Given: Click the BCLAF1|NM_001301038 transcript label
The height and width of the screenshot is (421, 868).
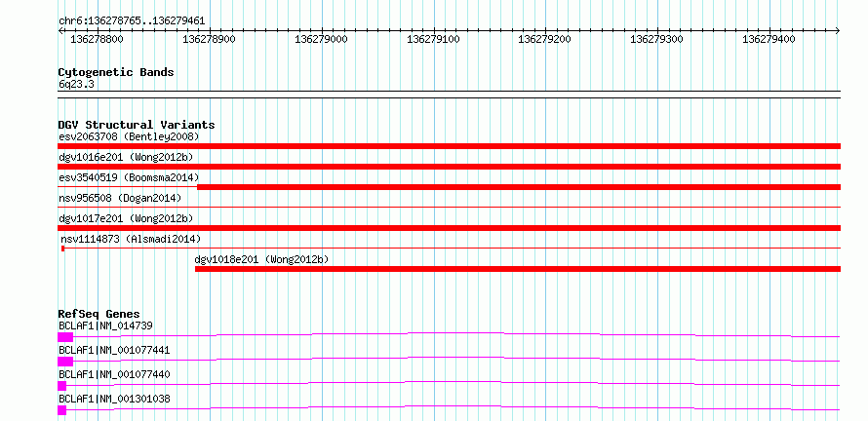Looking at the screenshot, I should pos(114,399).
